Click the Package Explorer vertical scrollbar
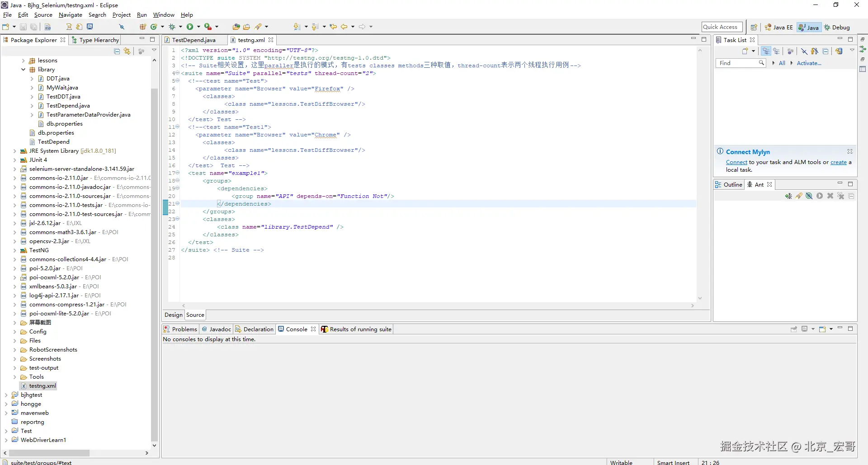This screenshot has height=465, width=868. (x=154, y=265)
